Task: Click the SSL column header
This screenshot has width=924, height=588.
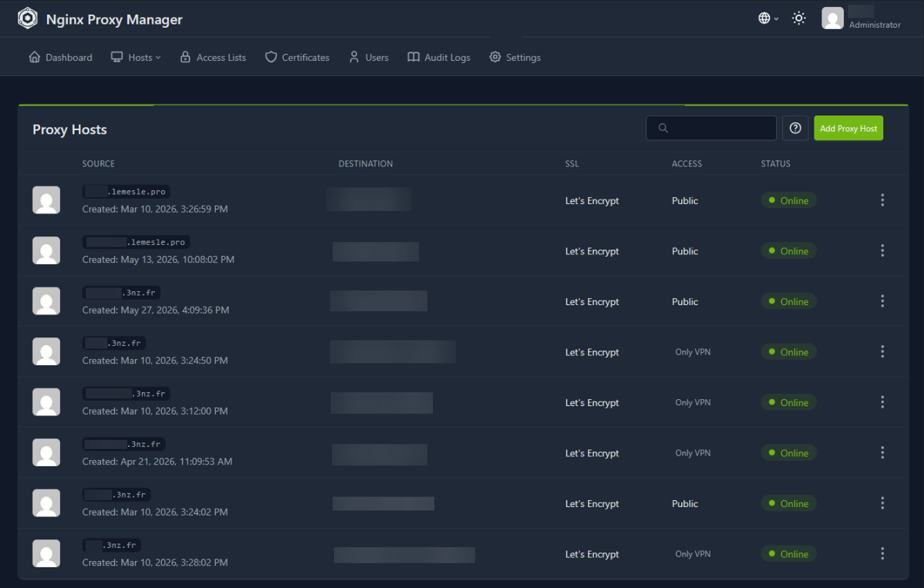Action: [x=572, y=164]
